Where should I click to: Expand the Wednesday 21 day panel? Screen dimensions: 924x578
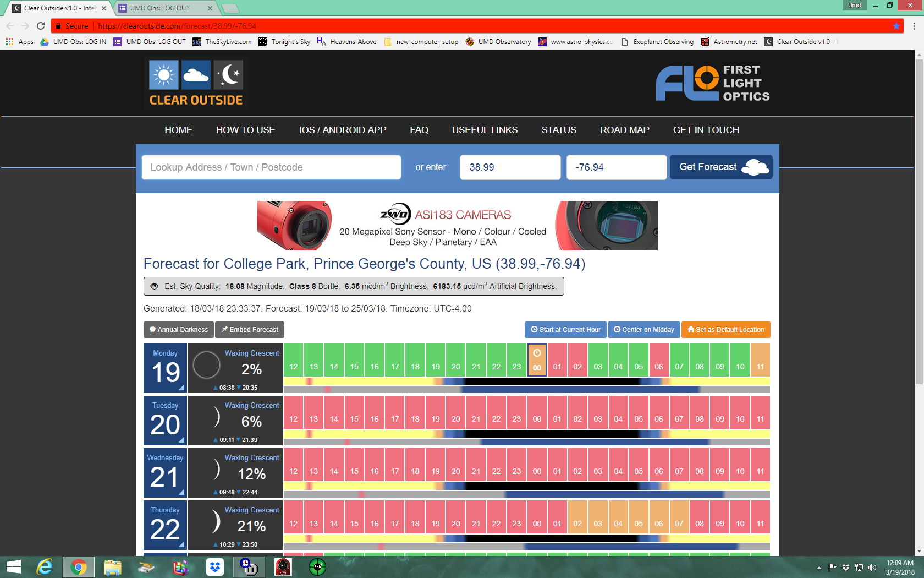pos(165,472)
